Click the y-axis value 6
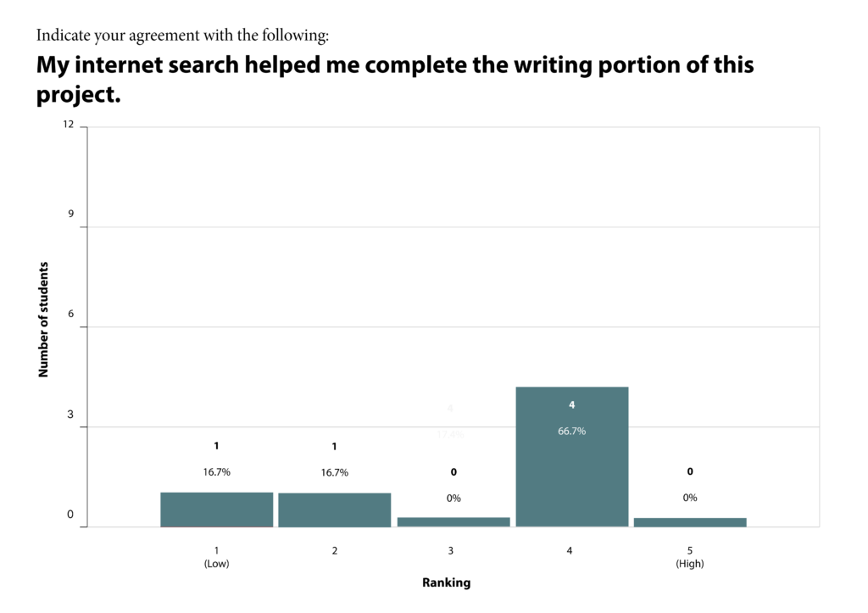 coord(70,314)
